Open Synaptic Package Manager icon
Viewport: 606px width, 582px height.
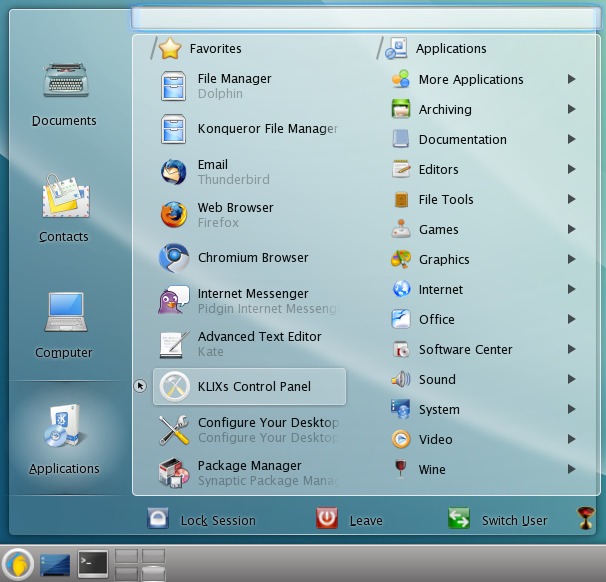174,473
